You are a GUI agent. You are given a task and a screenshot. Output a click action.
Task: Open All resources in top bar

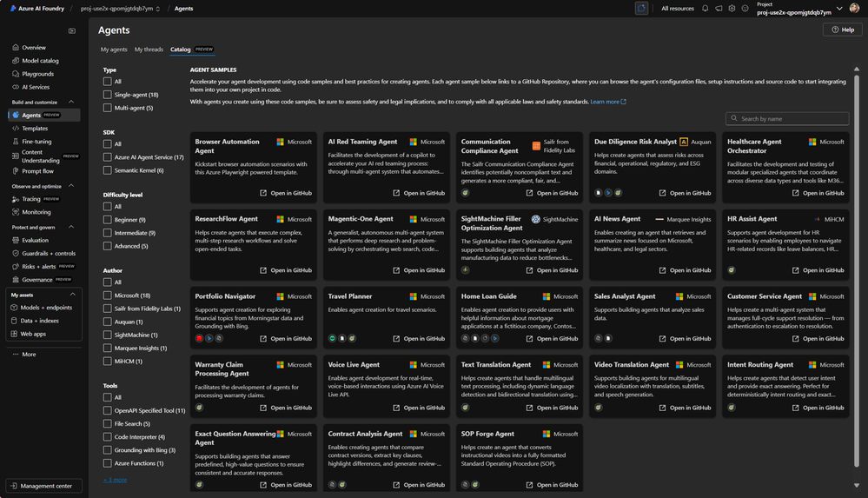click(678, 9)
